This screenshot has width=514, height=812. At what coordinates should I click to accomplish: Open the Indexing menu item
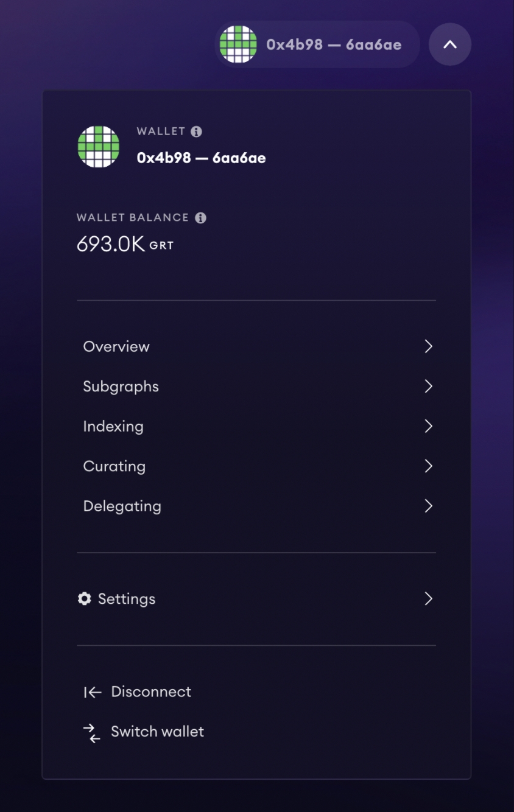pyautogui.click(x=114, y=426)
